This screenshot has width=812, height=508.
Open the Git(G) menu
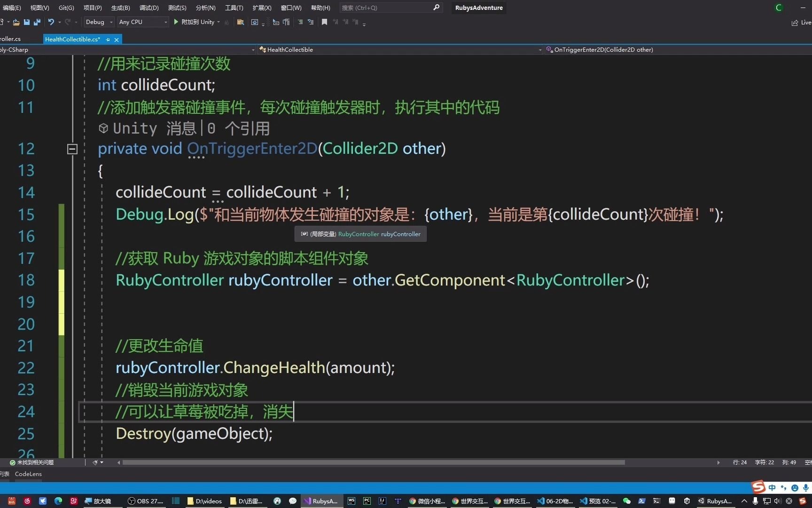(66, 8)
